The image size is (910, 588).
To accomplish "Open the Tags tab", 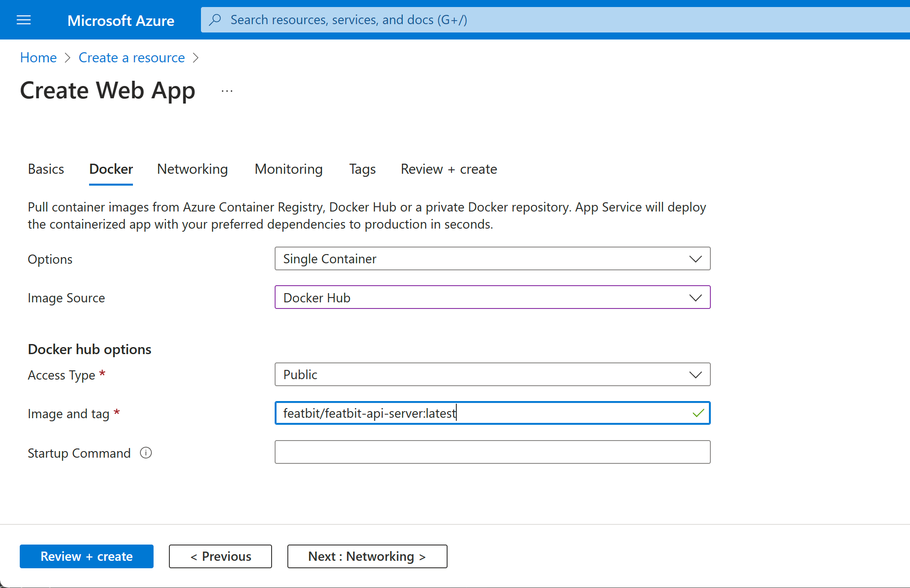I will pos(362,169).
